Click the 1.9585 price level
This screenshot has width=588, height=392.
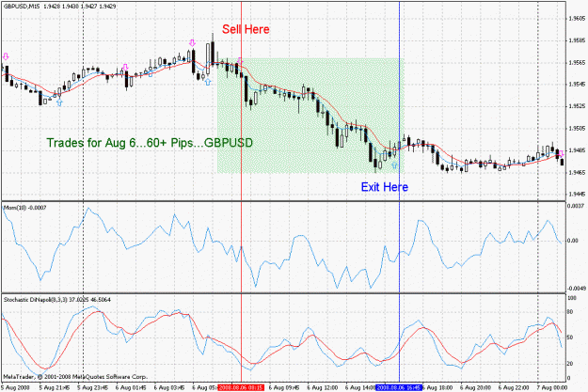pyautogui.click(x=577, y=40)
